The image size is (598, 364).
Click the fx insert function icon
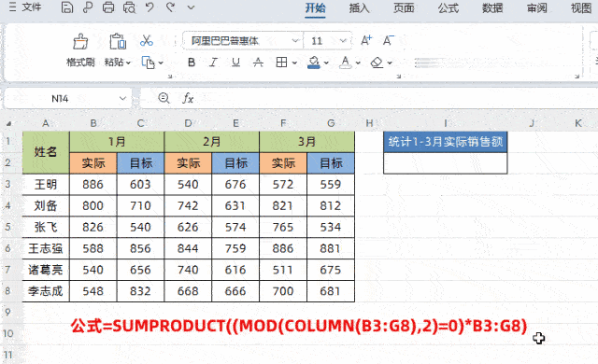[188, 98]
